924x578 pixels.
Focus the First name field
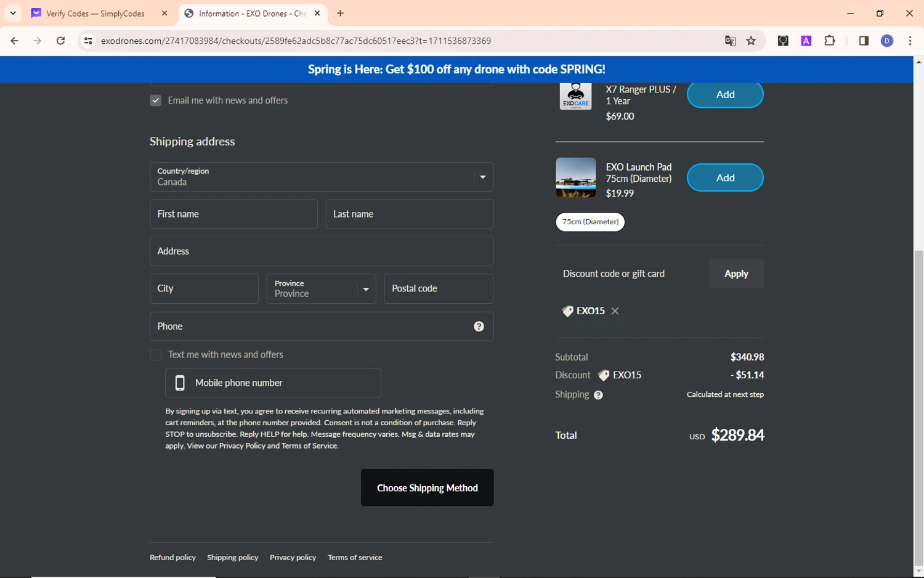[x=233, y=214]
